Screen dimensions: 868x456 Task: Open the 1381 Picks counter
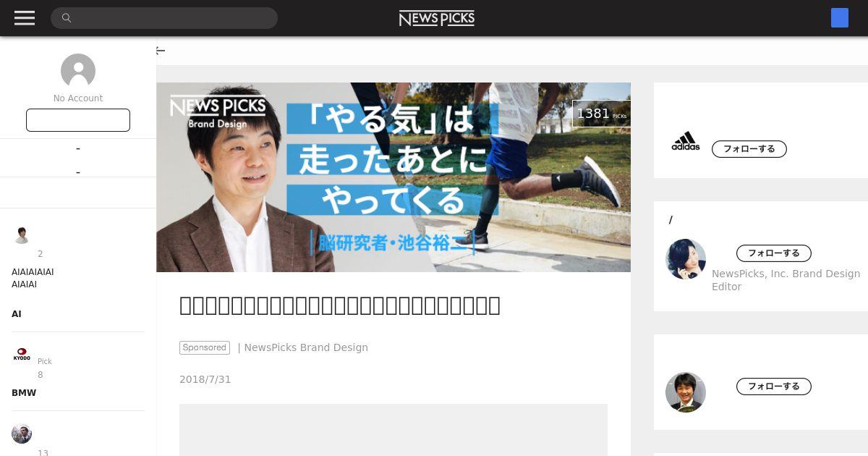[x=601, y=114]
